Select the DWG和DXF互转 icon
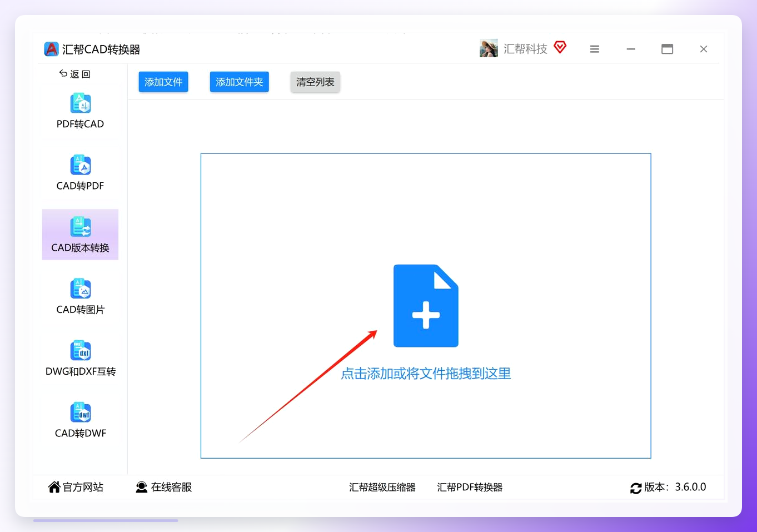This screenshot has width=757, height=532. coord(81,350)
